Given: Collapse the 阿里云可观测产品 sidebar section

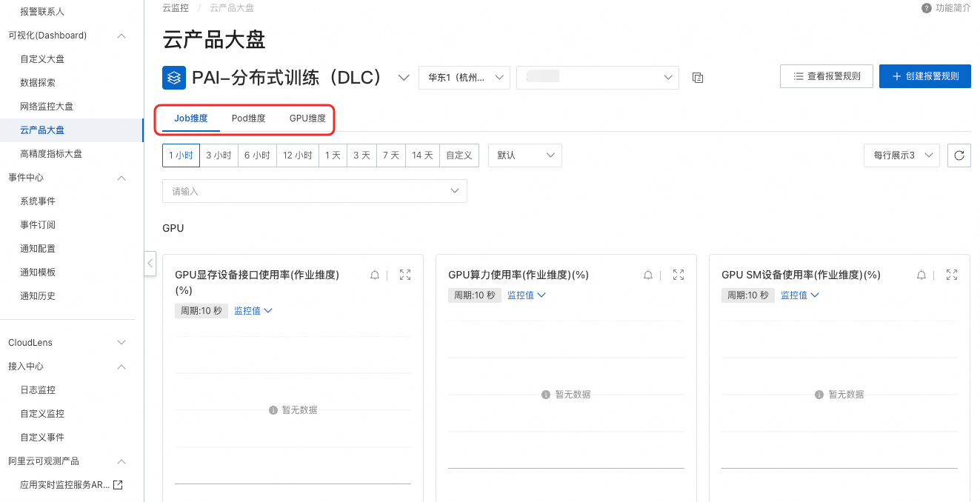Looking at the screenshot, I should [x=121, y=461].
